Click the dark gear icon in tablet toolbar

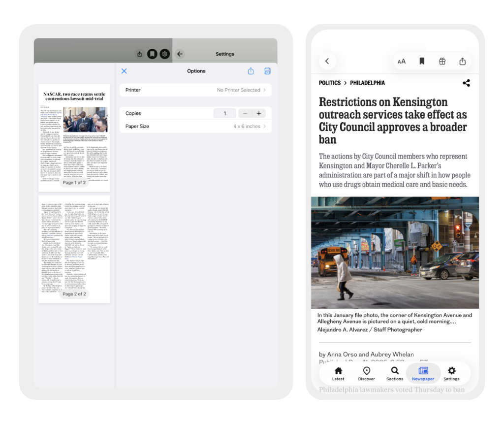pyautogui.click(x=165, y=54)
